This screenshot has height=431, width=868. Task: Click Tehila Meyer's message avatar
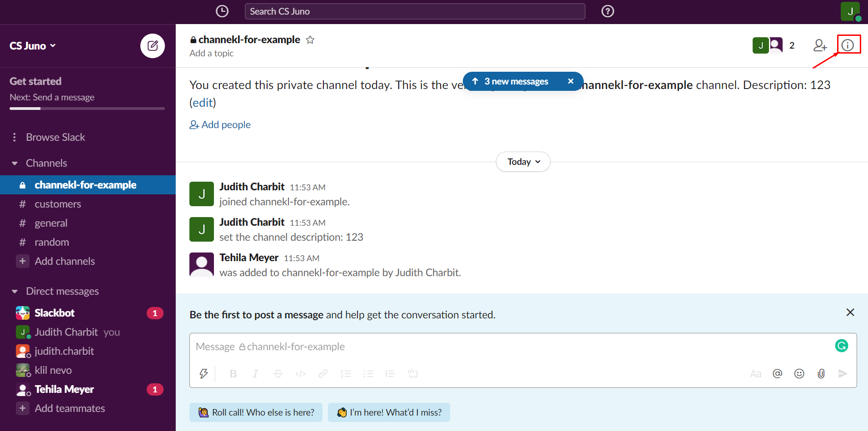point(202,265)
